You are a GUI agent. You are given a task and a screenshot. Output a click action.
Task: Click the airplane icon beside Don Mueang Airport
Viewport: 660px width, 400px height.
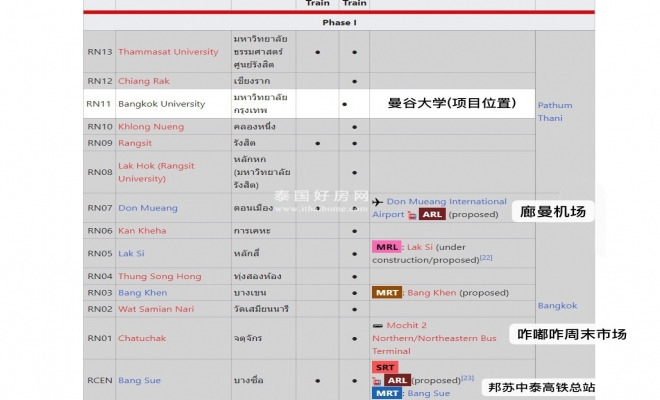coord(378,202)
